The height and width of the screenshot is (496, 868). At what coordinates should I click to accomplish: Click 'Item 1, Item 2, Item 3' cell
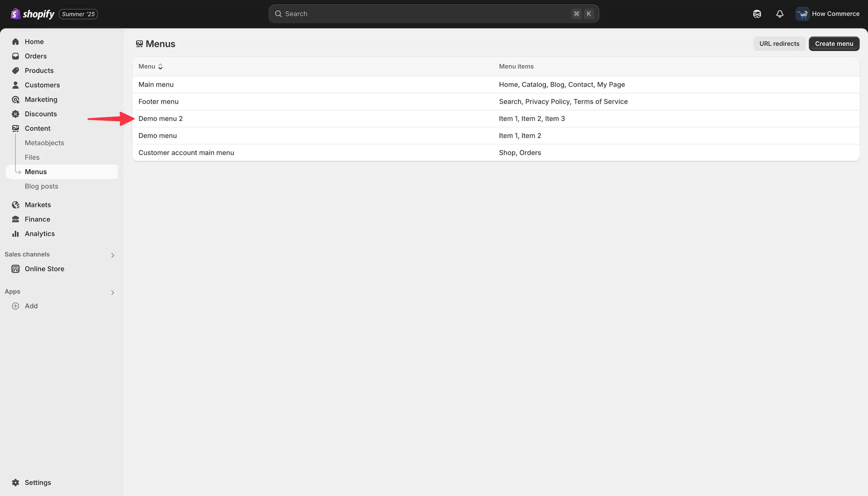(x=532, y=119)
